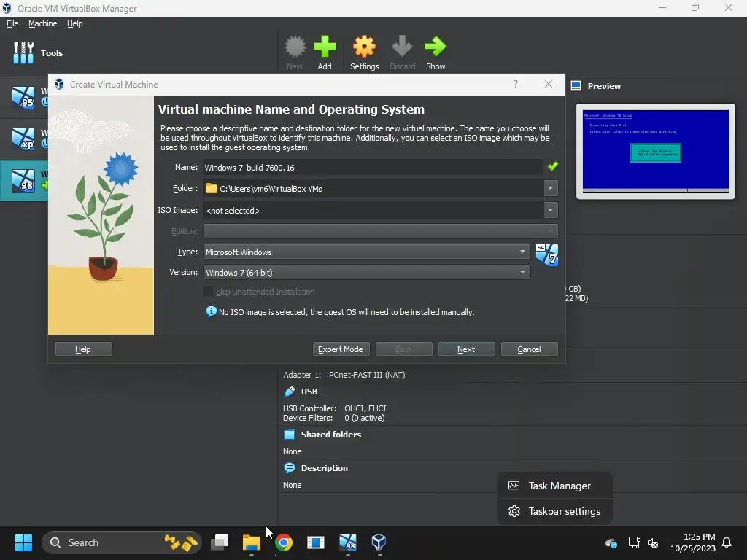
Task: Click the VM Name input field
Action: click(373, 167)
